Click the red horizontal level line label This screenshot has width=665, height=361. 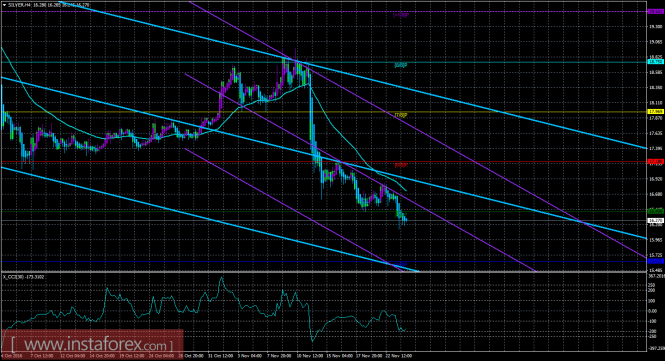[x=401, y=165]
